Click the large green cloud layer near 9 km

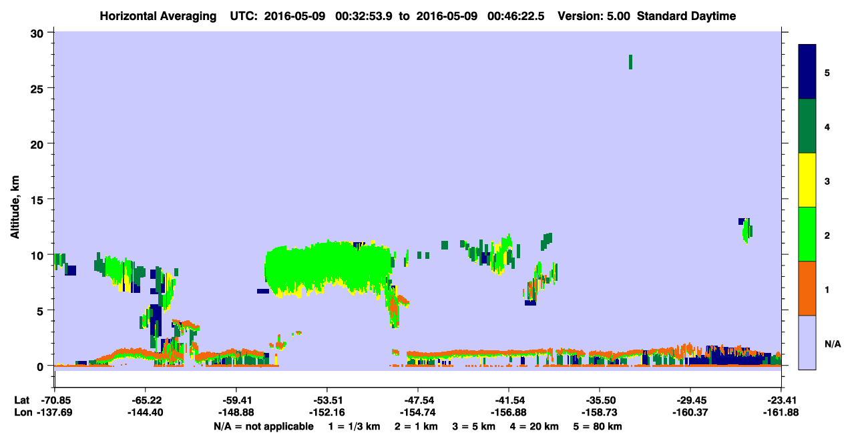coord(327,267)
